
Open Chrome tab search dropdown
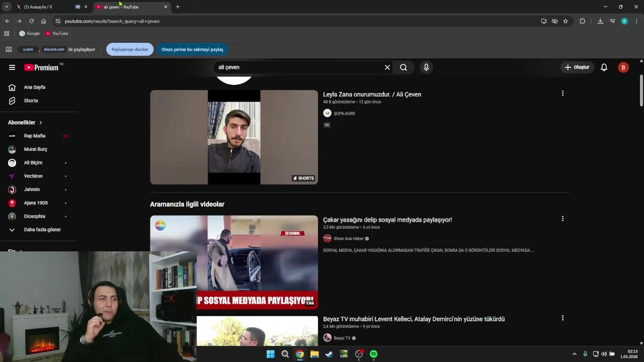pos(7,7)
